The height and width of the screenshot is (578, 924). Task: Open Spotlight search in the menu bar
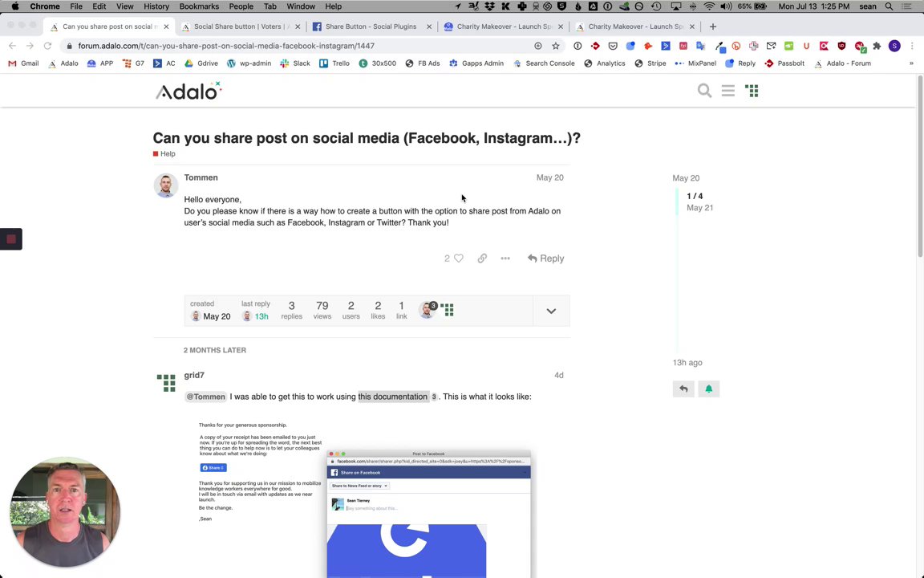889,6
